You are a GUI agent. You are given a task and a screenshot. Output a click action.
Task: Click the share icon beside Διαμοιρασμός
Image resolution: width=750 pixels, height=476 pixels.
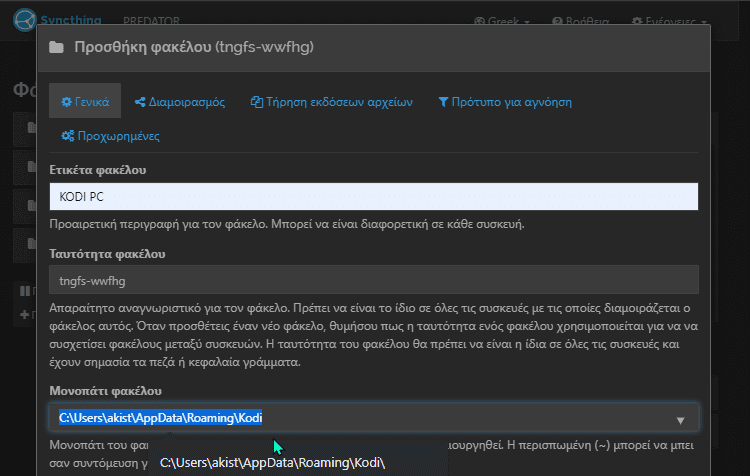[x=140, y=102]
